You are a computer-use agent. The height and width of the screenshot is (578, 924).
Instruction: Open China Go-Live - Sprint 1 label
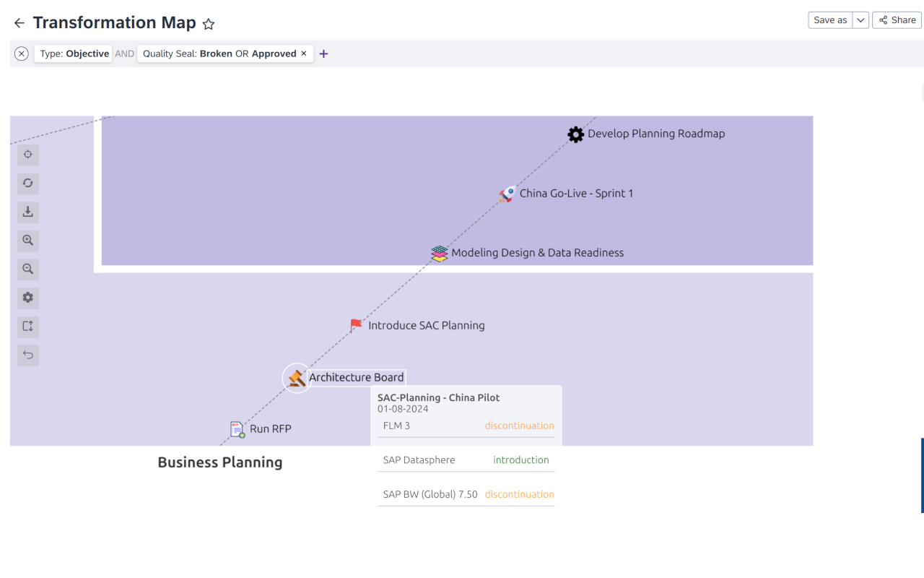(x=576, y=194)
